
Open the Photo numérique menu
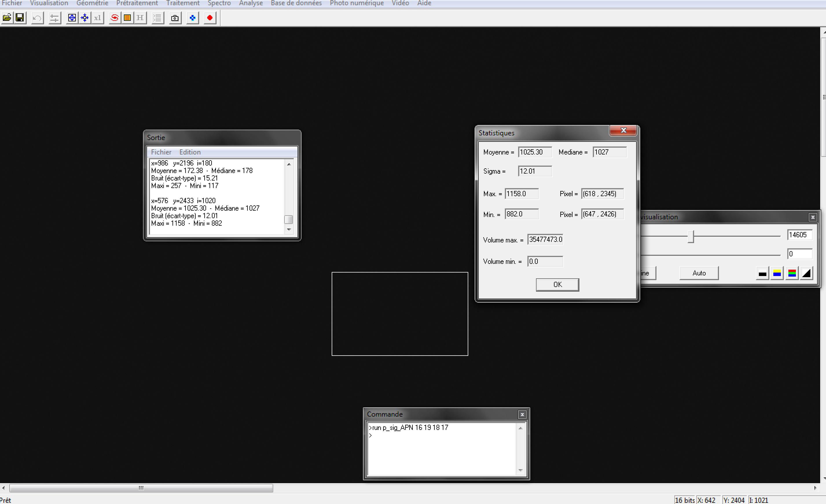pos(356,3)
